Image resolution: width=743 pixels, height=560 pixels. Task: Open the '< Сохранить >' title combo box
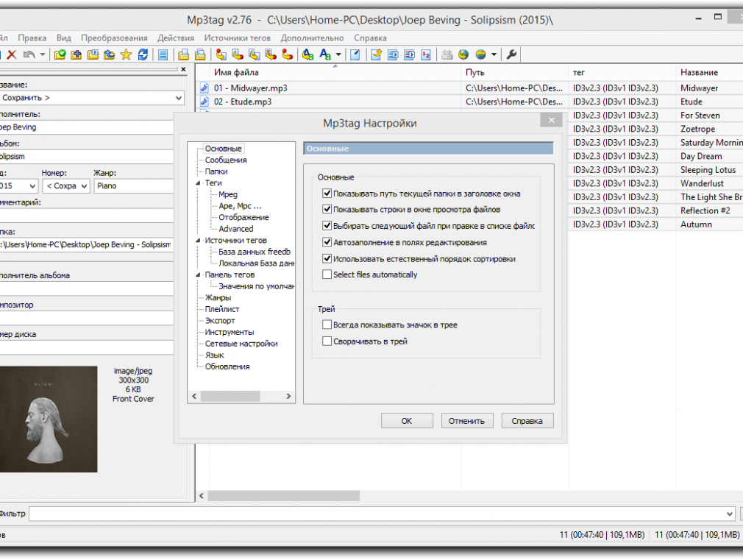91,98
